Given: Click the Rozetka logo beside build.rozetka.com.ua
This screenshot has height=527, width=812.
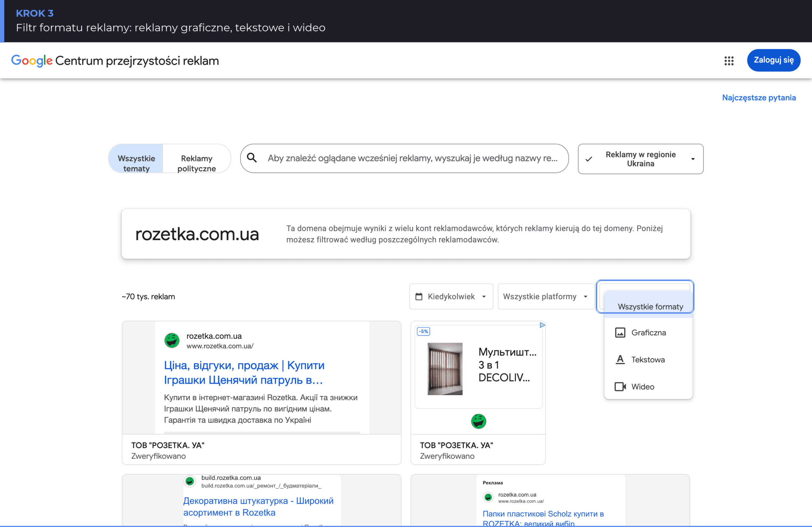Looking at the screenshot, I should pos(190,481).
